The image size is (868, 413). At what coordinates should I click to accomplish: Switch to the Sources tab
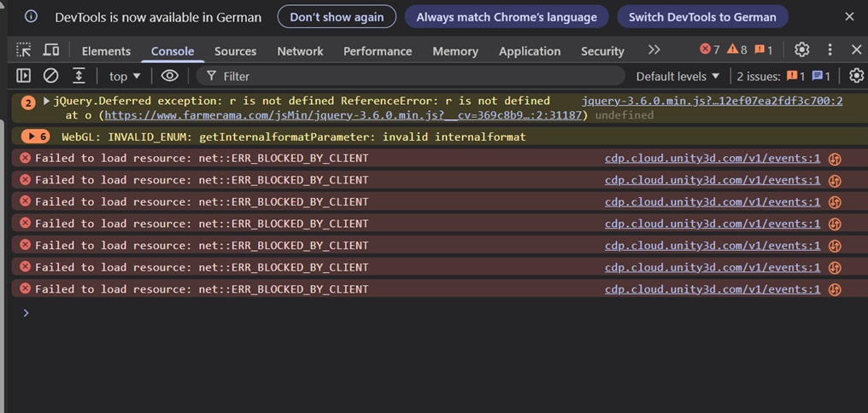(x=235, y=51)
